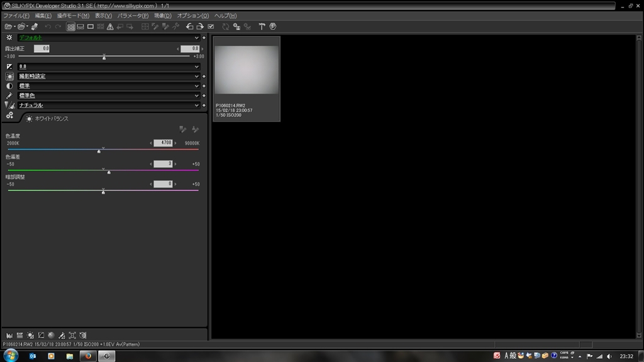The width and height of the screenshot is (644, 362).
Task: Switch to combination view mode icon
Action: pos(80,26)
